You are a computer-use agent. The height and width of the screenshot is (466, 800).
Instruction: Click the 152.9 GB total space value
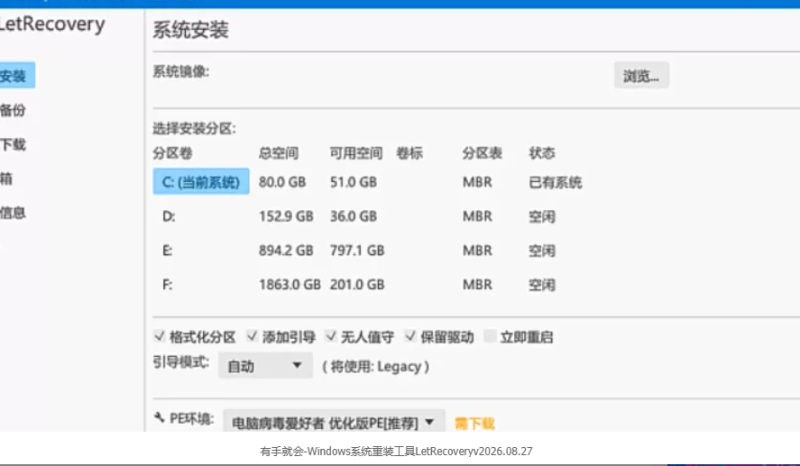tap(286, 216)
